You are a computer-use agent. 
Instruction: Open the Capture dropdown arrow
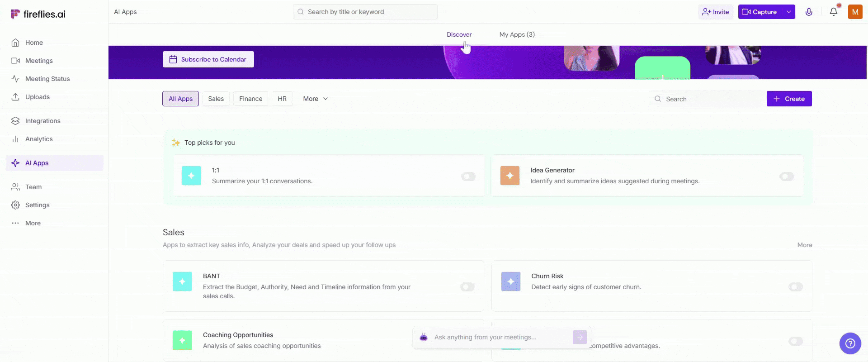(x=788, y=12)
